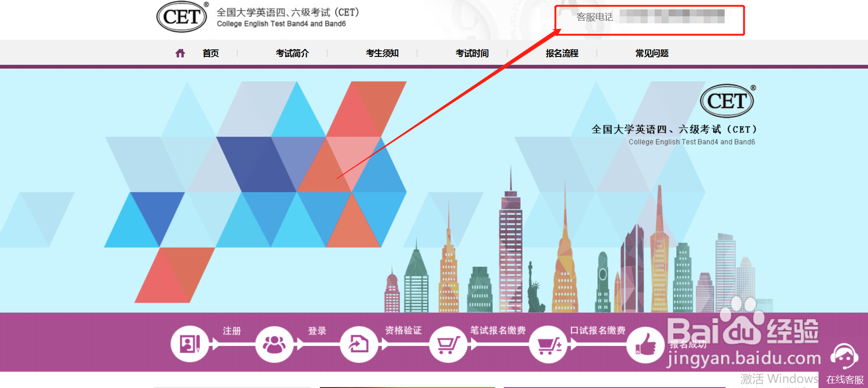
Task: Select the 资格验证 verification icon
Action: 359,344
